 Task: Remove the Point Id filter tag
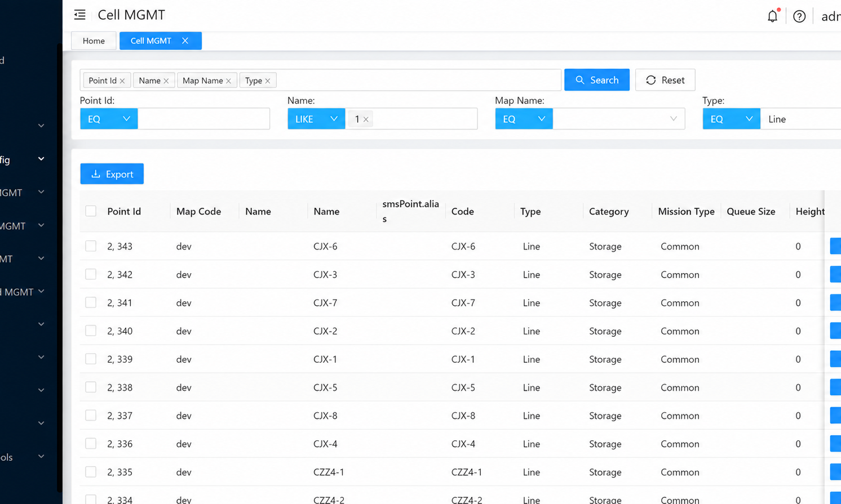coord(122,81)
